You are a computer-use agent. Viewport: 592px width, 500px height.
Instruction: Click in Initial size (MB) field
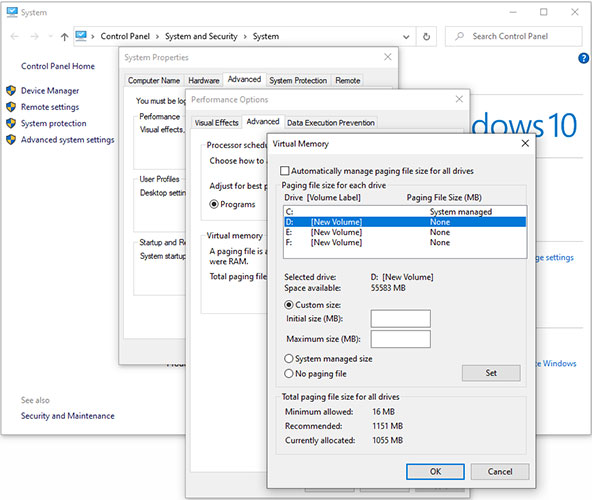click(x=401, y=319)
